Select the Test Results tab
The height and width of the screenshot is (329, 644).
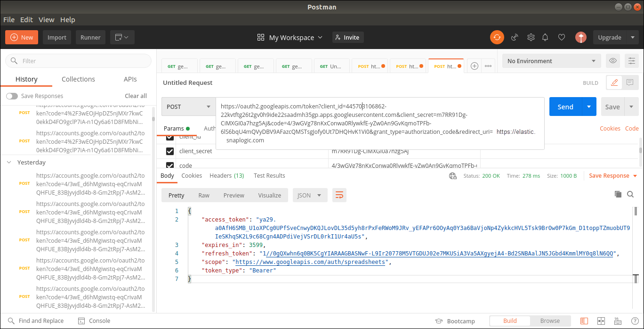pos(269,176)
